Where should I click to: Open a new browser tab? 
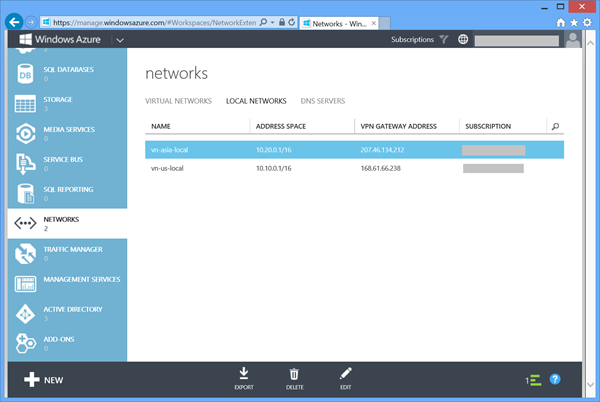[x=385, y=23]
